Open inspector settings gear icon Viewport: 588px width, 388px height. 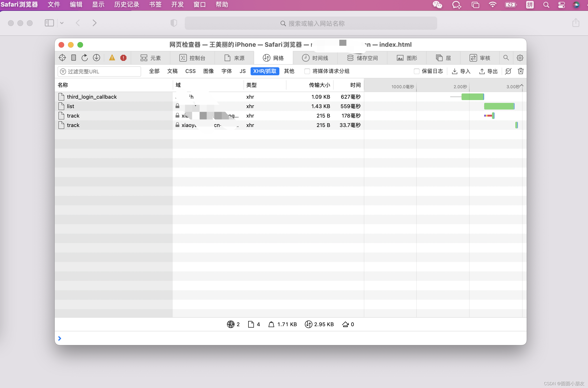point(520,58)
